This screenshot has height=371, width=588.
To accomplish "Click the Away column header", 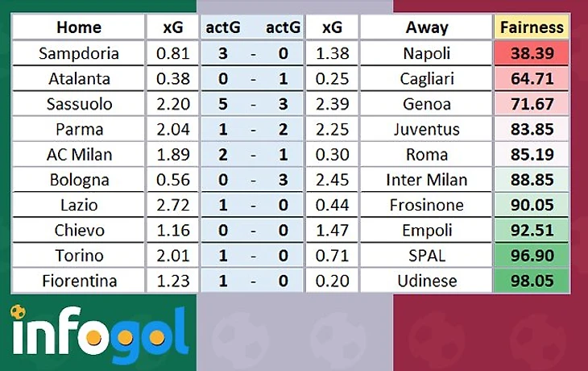I will (x=426, y=27).
